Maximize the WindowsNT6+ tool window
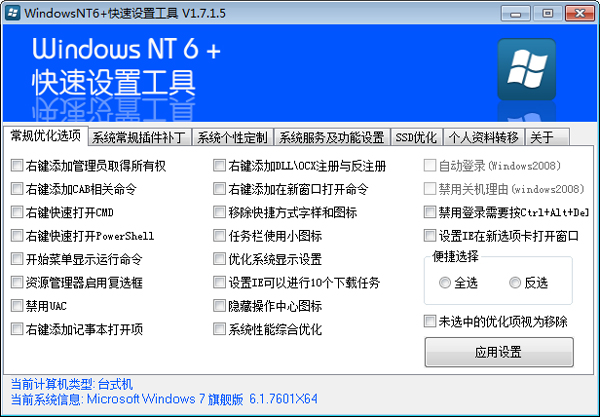Image resolution: width=600 pixels, height=417 pixels. point(548,14)
